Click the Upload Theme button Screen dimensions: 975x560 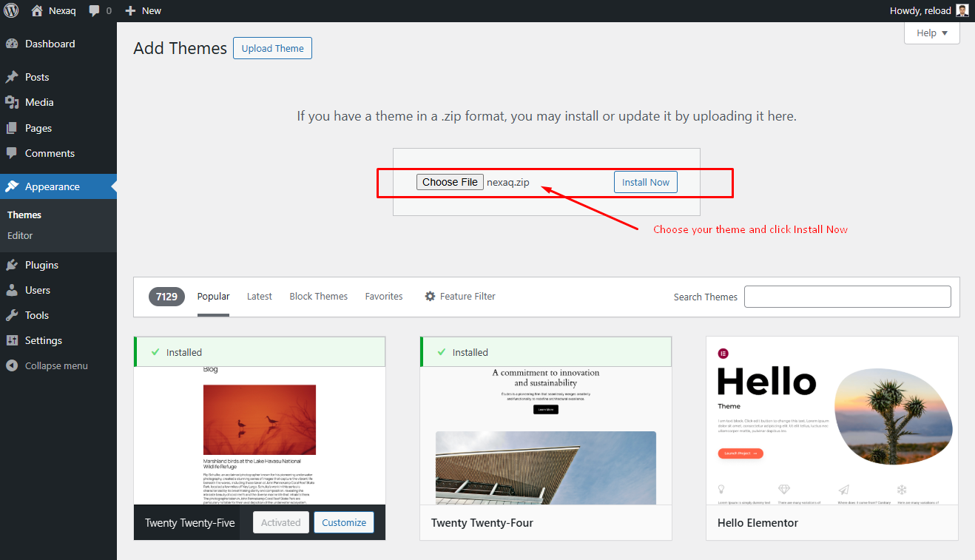(272, 48)
